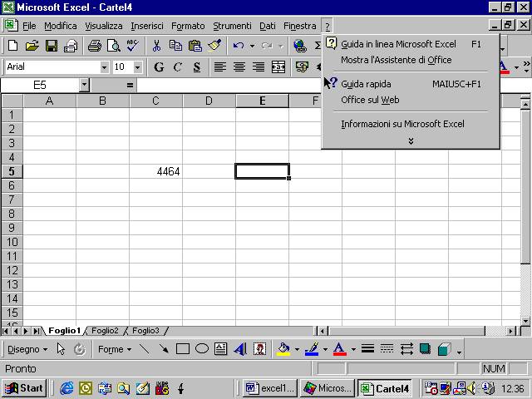Click the Merge and Center icon

(278, 66)
